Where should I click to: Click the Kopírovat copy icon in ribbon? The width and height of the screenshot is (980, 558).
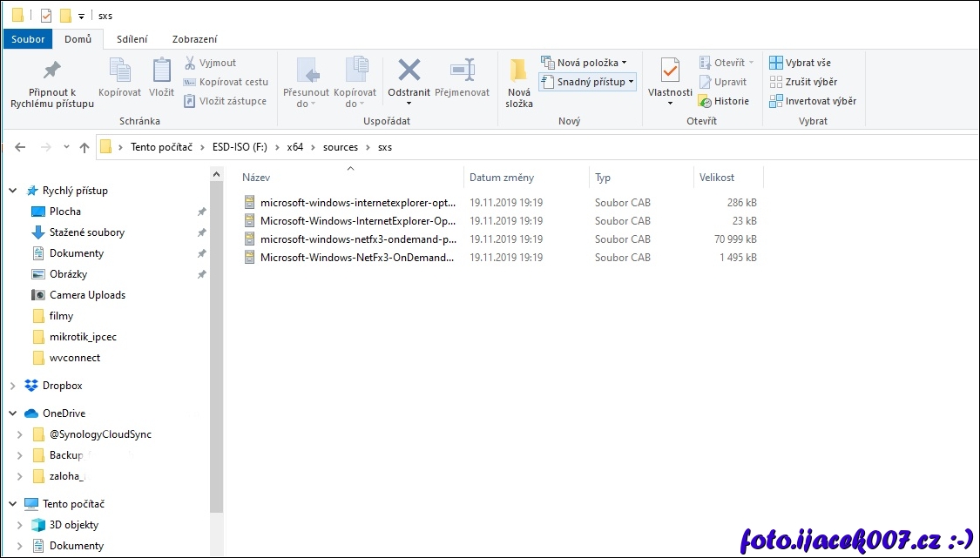(119, 71)
